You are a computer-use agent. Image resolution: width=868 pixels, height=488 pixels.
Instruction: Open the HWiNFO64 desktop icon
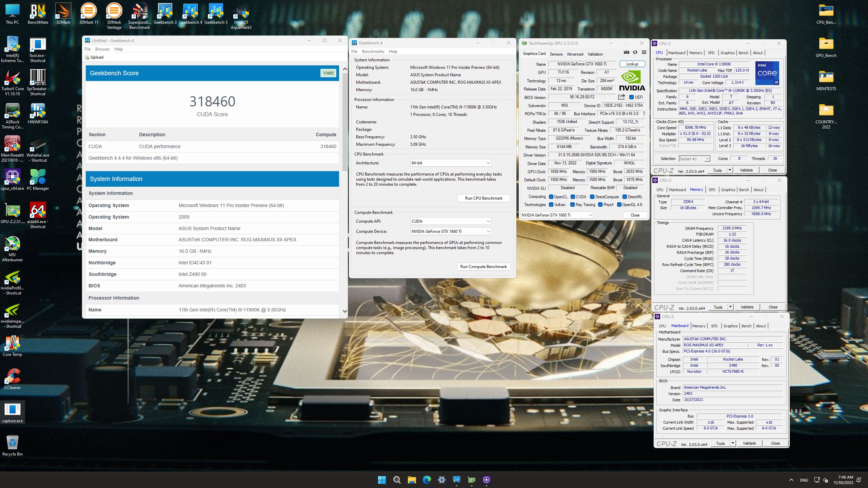pyautogui.click(x=38, y=114)
